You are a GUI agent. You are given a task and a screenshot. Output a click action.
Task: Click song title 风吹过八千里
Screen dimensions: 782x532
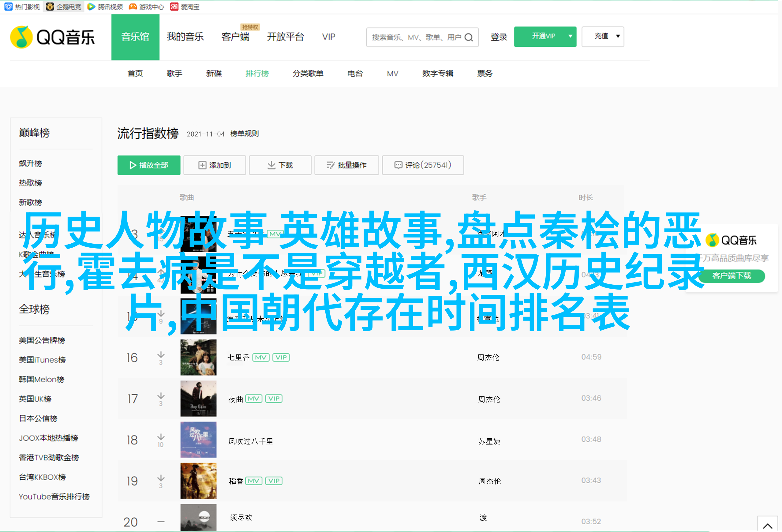coord(251,441)
